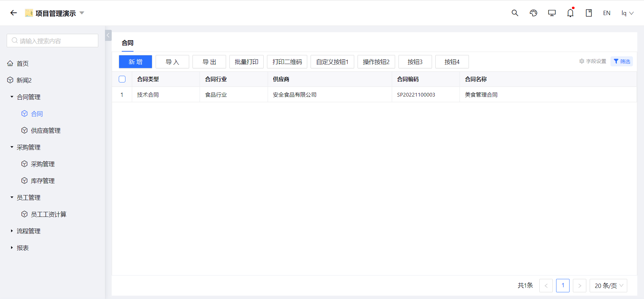Open 员工工资计算 in sidebar
This screenshot has width=644, height=299.
pyautogui.click(x=49, y=214)
